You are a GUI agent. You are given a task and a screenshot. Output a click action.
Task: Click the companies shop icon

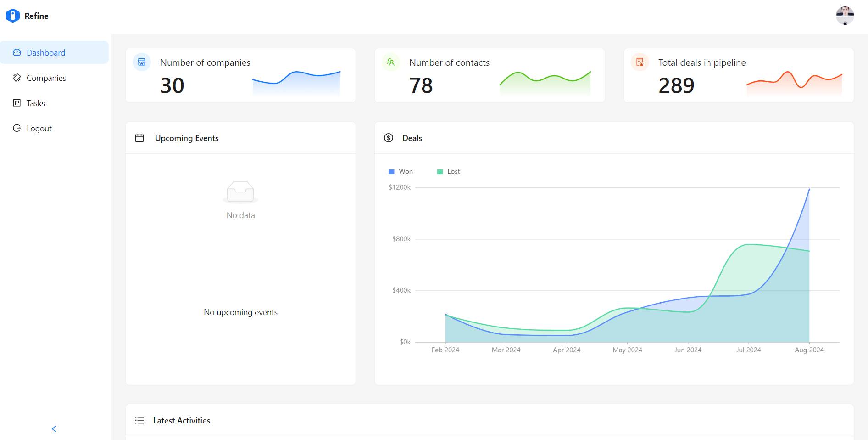coord(142,62)
